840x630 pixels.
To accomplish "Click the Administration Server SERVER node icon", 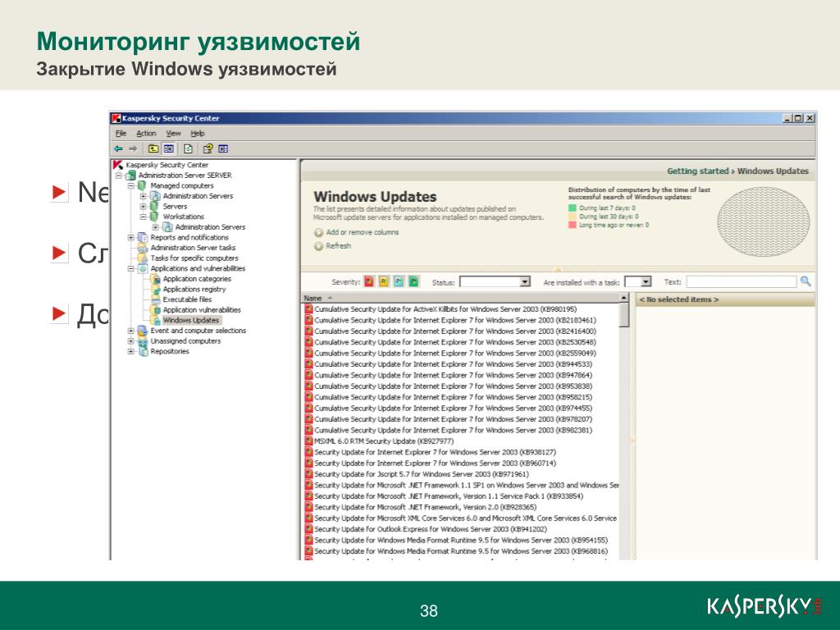I will coord(130,176).
